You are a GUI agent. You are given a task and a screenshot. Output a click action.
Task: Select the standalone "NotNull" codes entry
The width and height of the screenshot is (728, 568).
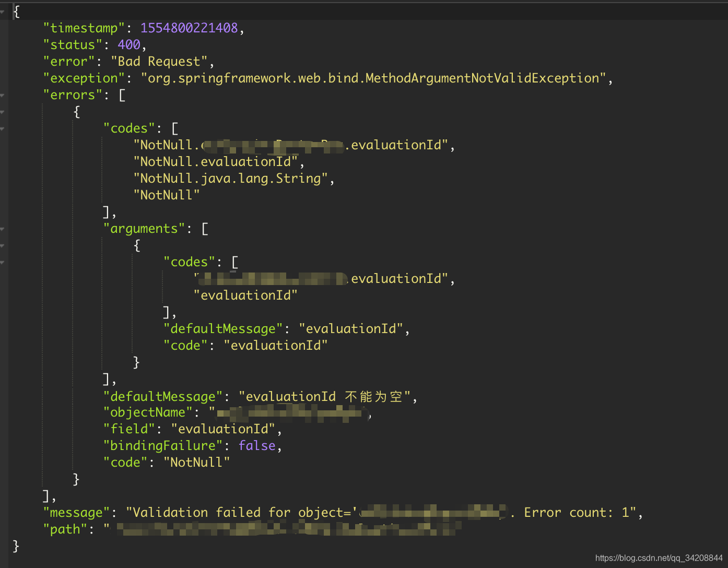(x=167, y=195)
